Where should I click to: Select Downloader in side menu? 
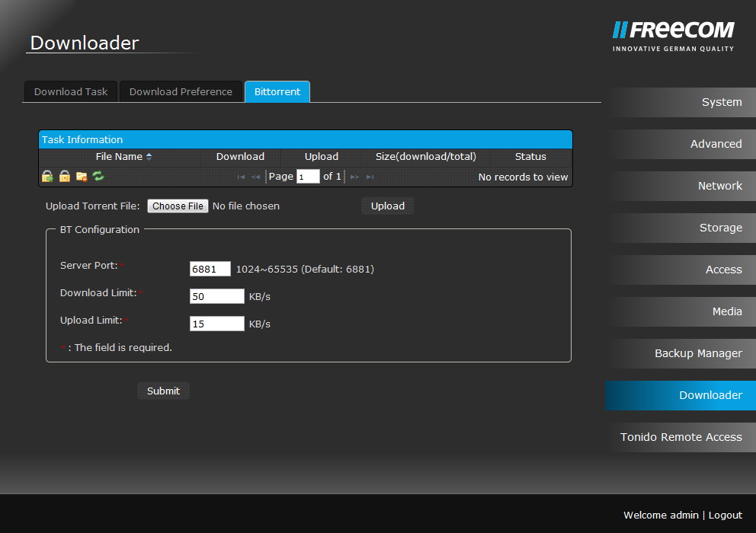click(x=681, y=396)
